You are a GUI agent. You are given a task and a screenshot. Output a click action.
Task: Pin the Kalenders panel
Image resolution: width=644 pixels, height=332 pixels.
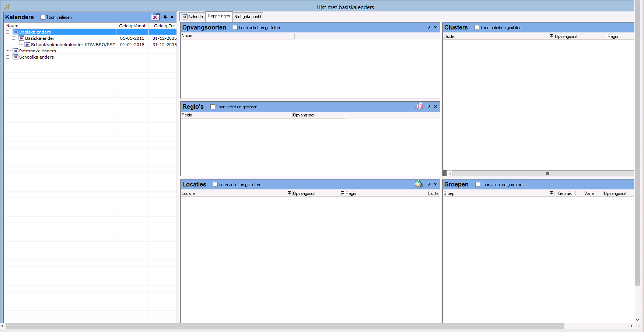(x=165, y=17)
